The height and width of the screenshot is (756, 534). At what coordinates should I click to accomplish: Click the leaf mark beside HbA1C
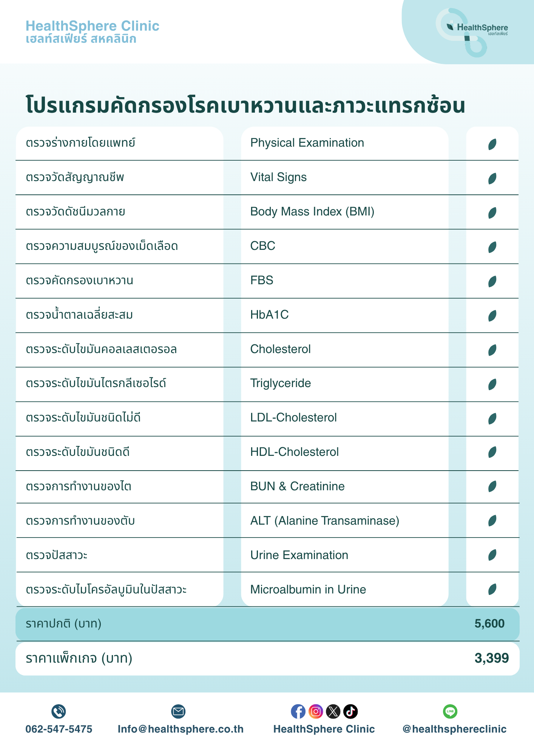492,316
